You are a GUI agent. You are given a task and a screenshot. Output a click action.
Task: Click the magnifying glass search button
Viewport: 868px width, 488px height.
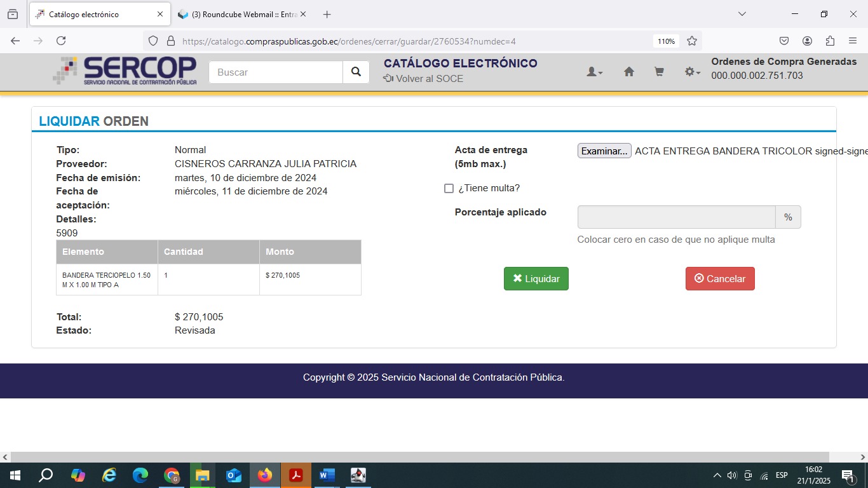(356, 72)
